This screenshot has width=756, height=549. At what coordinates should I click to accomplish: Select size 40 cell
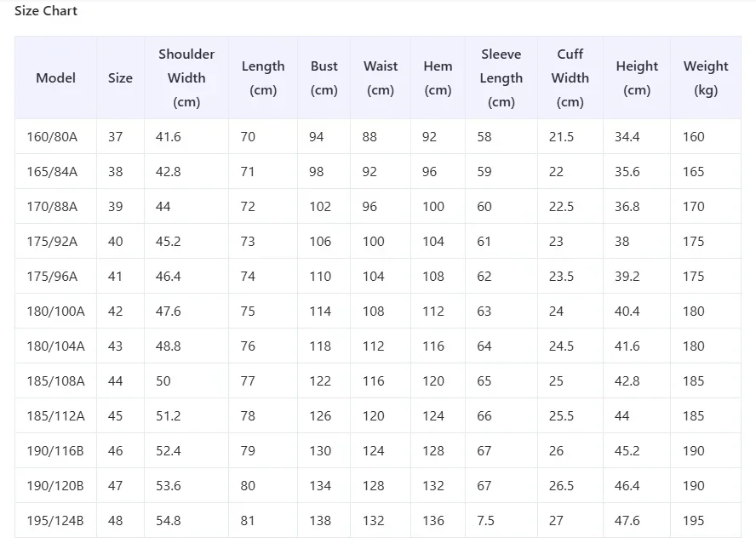pos(115,242)
